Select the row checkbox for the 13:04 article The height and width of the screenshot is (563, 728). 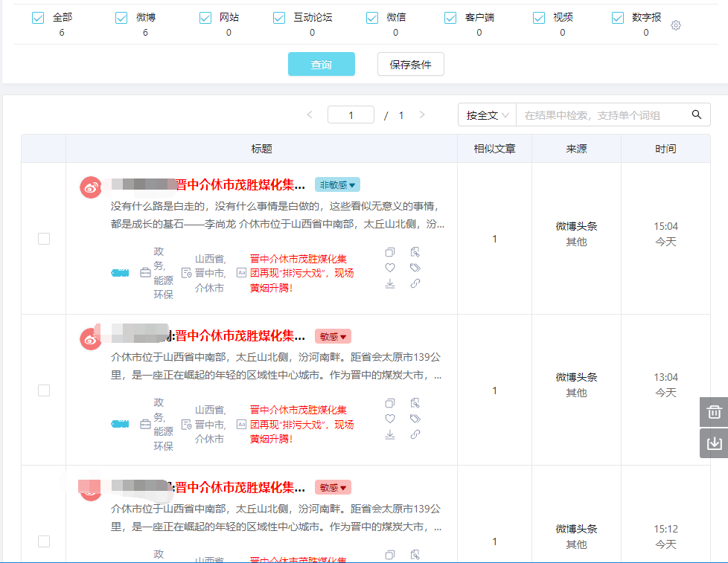[44, 390]
